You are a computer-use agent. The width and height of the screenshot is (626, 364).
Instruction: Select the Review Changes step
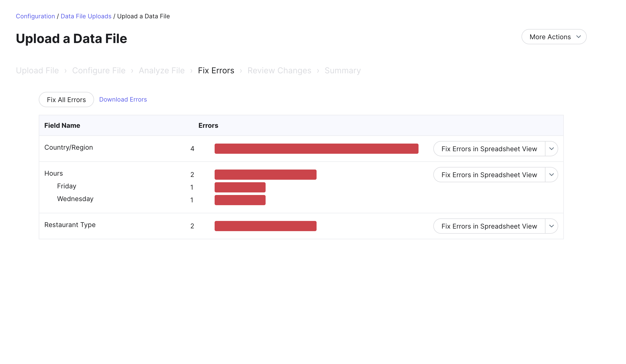pyautogui.click(x=279, y=71)
